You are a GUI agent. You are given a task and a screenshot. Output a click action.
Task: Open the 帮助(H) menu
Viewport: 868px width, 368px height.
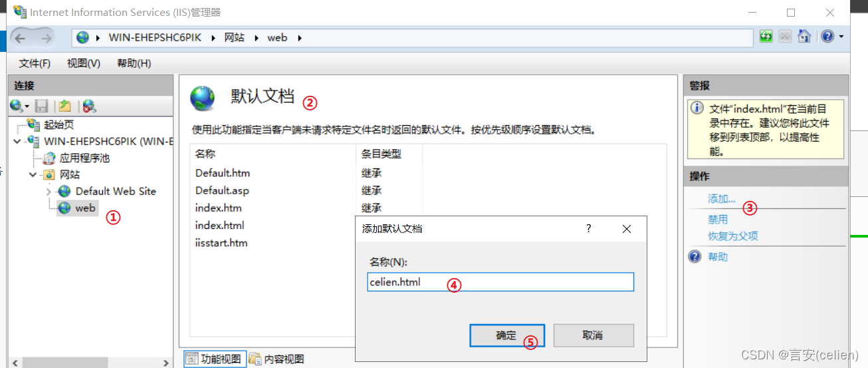[x=134, y=63]
